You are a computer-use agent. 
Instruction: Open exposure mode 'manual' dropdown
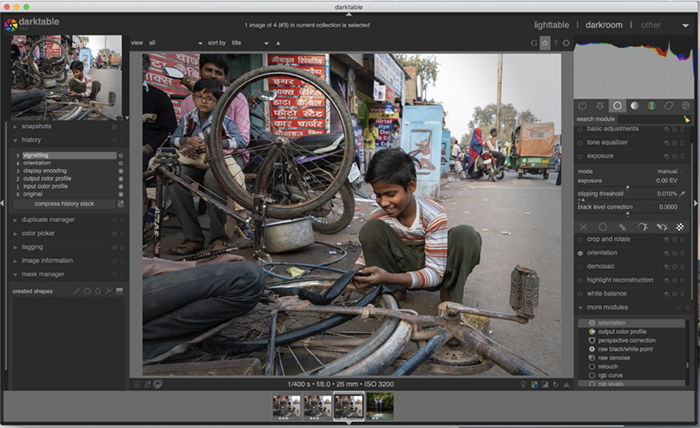(x=670, y=171)
